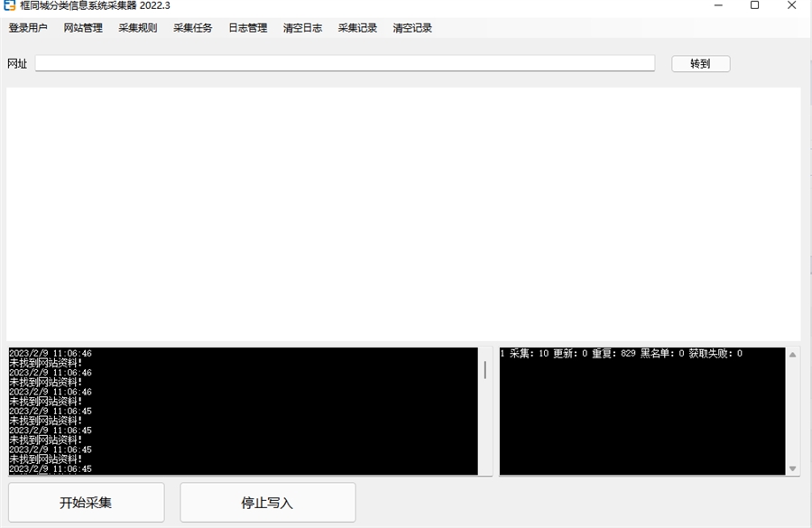Click the 转到 button

tap(701, 64)
